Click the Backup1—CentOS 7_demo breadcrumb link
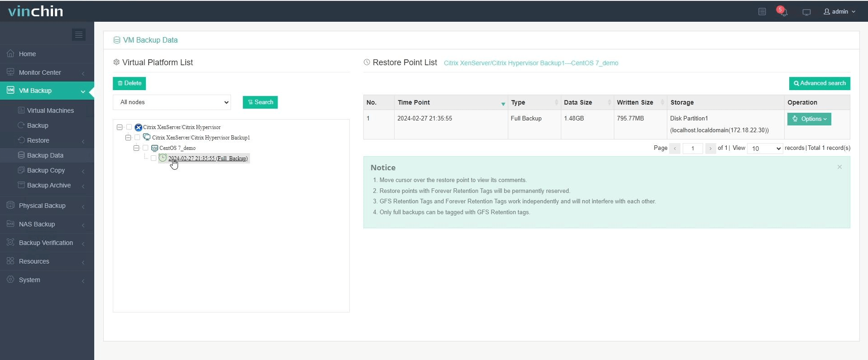Image resolution: width=868 pixels, height=360 pixels. click(531, 63)
